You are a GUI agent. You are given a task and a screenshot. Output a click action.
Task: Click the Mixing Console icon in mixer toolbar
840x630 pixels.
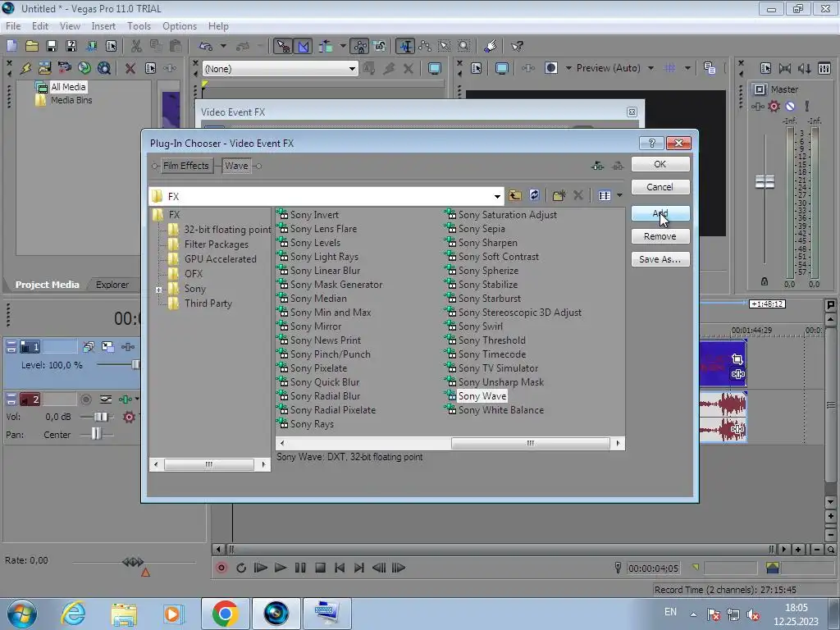click(824, 68)
